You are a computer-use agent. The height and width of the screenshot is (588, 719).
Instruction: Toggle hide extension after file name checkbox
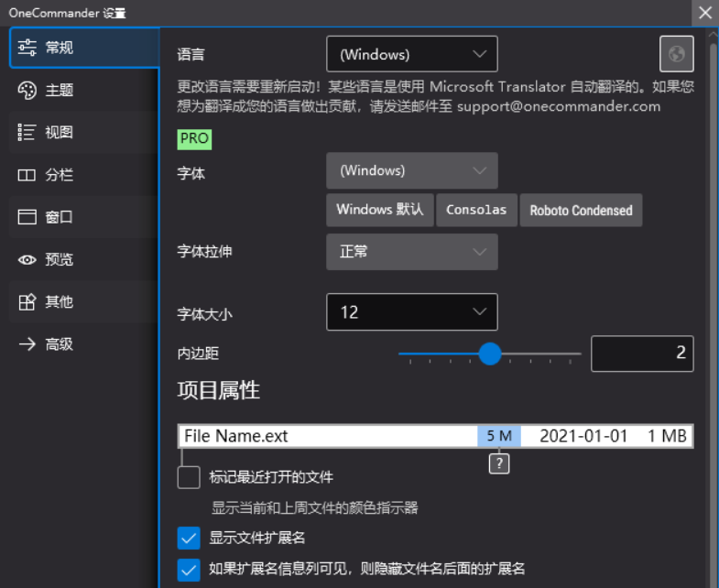click(189, 570)
